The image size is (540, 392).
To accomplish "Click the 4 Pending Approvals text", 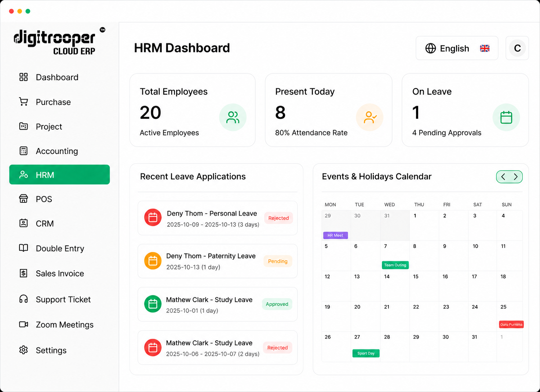I will tap(447, 133).
